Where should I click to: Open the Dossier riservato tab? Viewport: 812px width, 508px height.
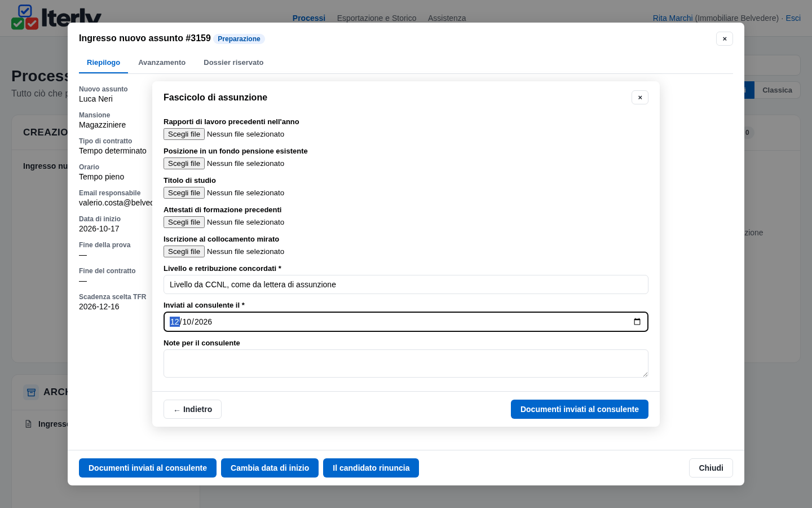tap(233, 63)
